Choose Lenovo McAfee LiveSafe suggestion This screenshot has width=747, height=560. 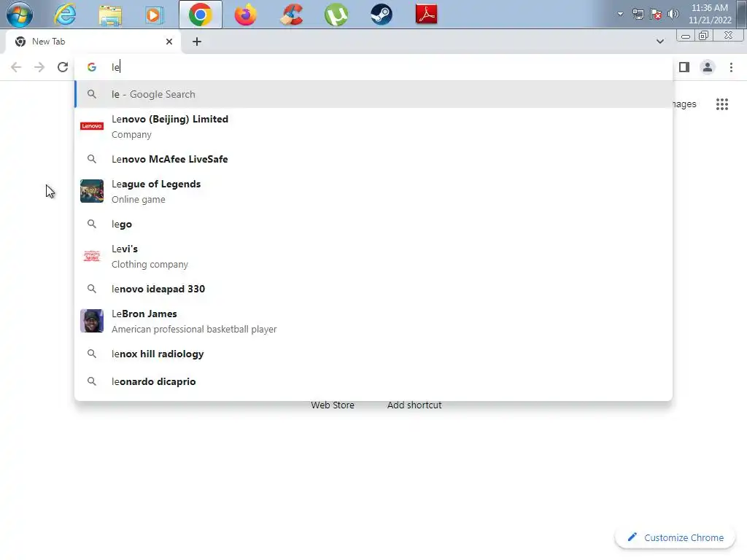pyautogui.click(x=373, y=159)
